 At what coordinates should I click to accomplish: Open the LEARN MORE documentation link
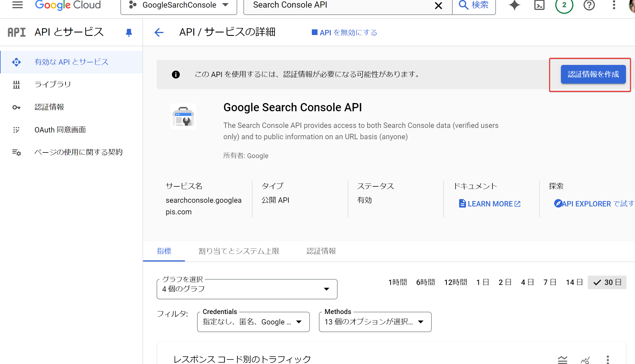[489, 204]
